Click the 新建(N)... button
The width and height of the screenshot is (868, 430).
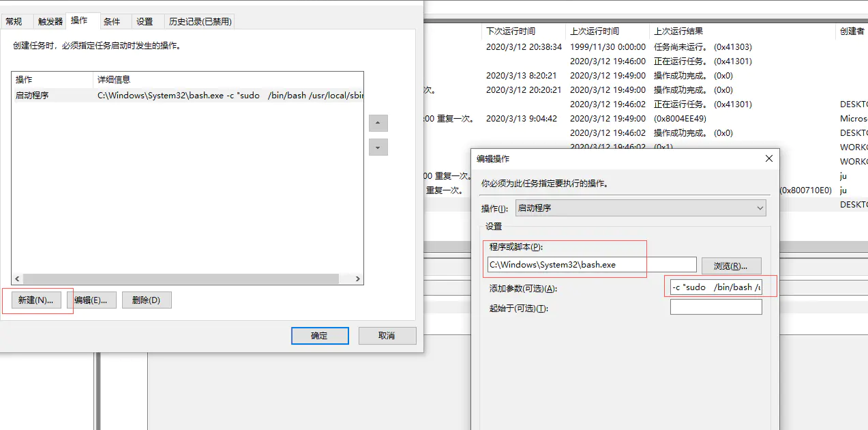pos(36,300)
